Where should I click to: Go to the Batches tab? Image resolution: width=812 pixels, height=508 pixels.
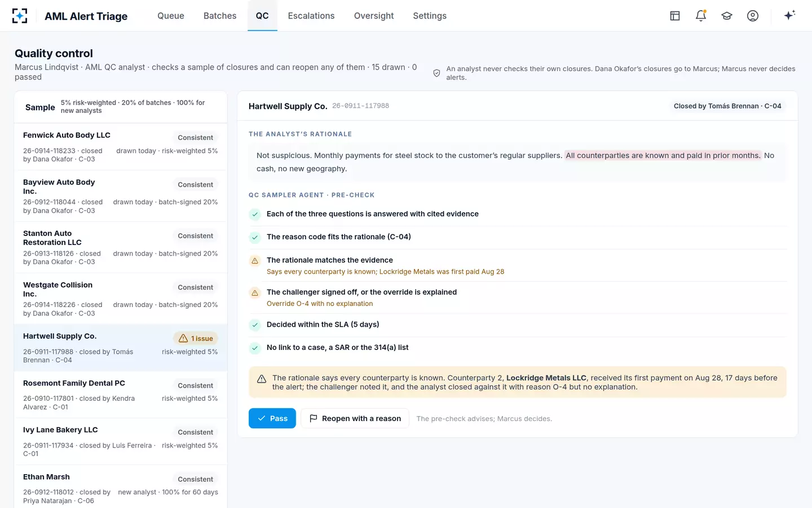[220, 16]
